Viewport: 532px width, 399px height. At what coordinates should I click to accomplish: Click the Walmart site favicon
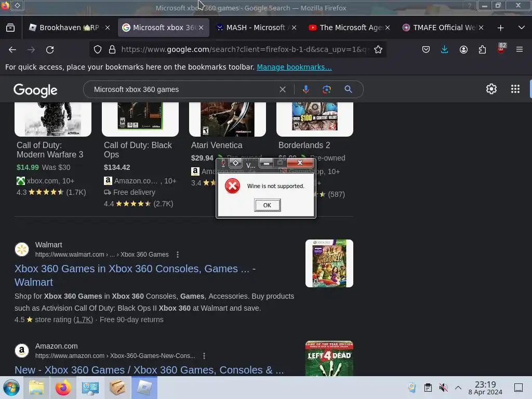pyautogui.click(x=22, y=249)
